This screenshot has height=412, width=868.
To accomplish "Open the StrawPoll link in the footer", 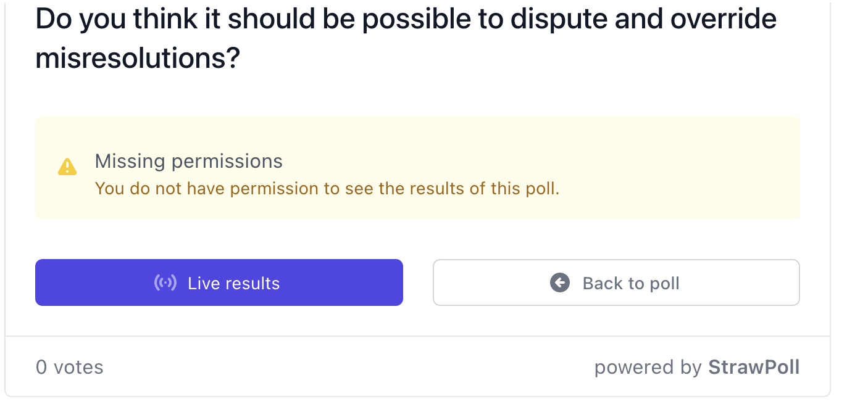I will click(x=754, y=368).
